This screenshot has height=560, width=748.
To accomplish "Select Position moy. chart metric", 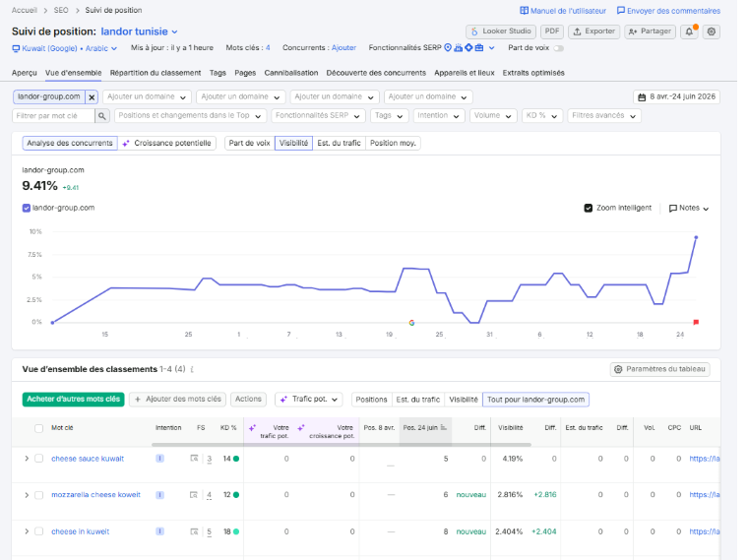I will pyautogui.click(x=393, y=143).
